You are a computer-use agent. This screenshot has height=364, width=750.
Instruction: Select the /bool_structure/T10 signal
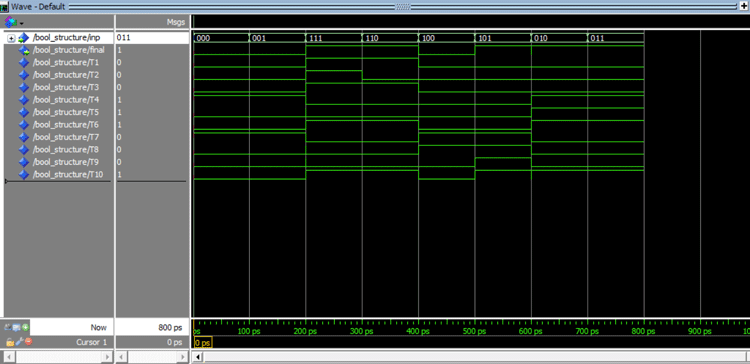point(68,175)
